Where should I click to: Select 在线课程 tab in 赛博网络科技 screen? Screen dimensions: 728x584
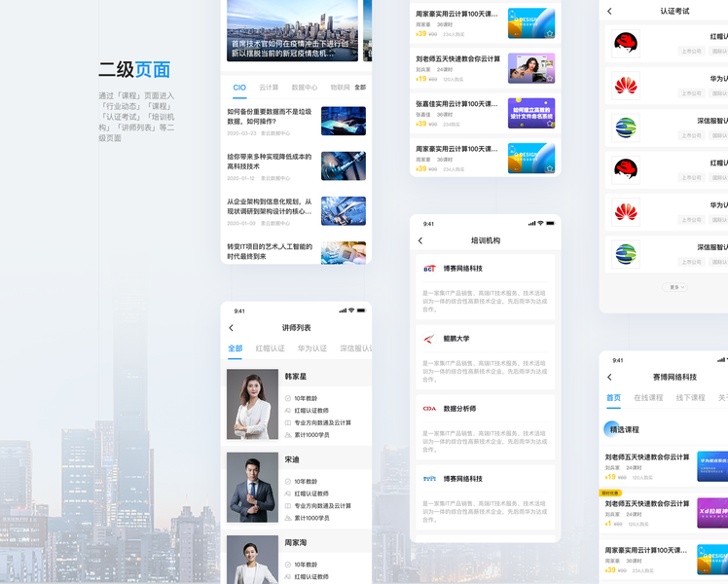[648, 397]
